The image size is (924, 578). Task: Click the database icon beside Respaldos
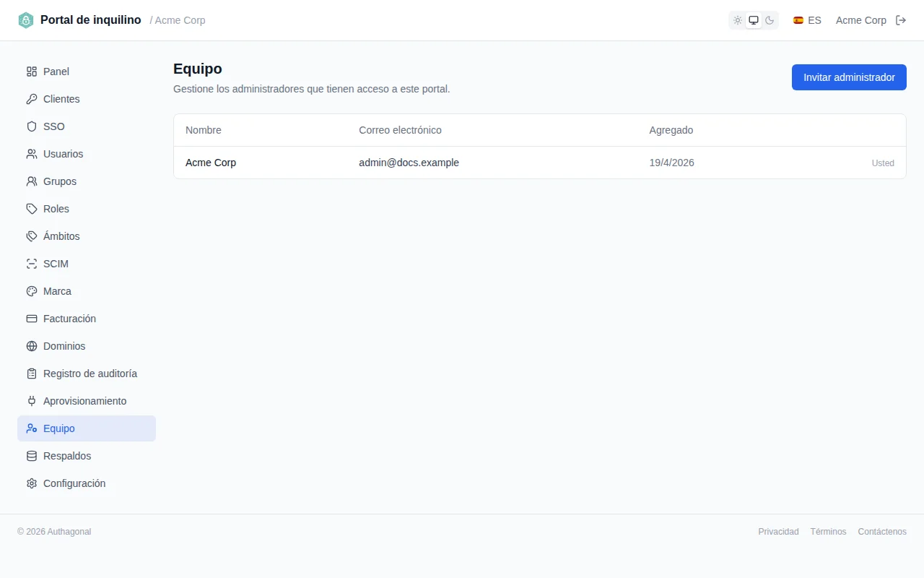[32, 456]
